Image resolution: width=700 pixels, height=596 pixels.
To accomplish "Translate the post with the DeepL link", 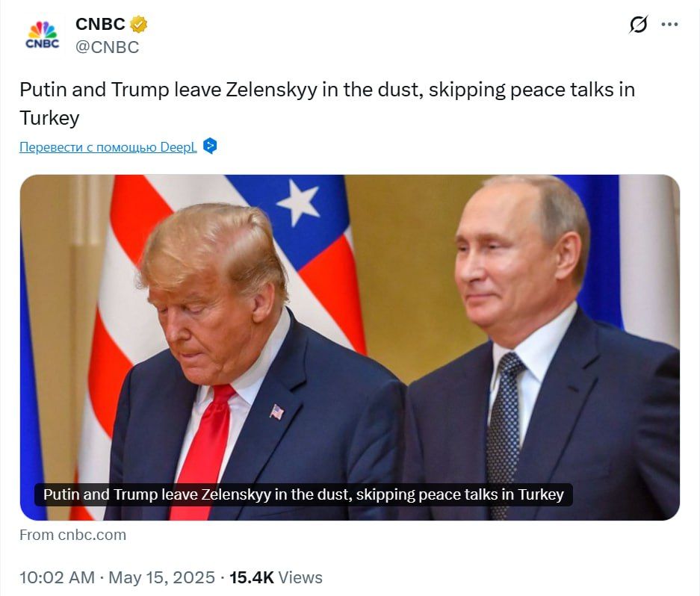I will (x=108, y=146).
